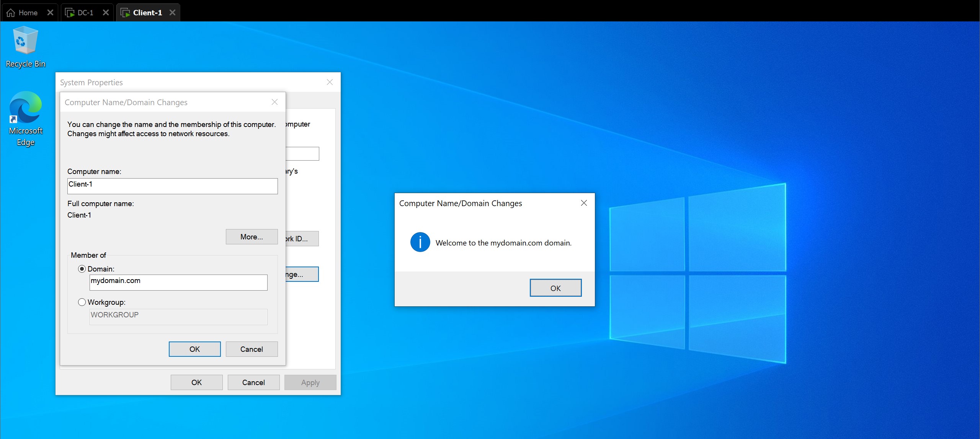Close the Home tab with its X

[50, 13]
